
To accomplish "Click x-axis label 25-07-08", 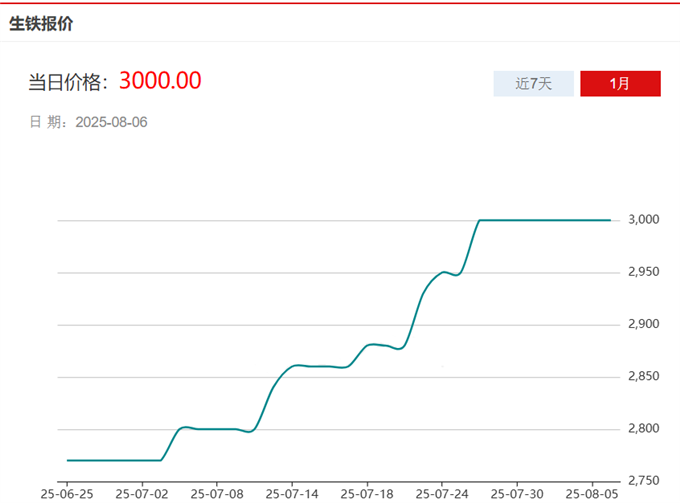I will (x=216, y=493).
